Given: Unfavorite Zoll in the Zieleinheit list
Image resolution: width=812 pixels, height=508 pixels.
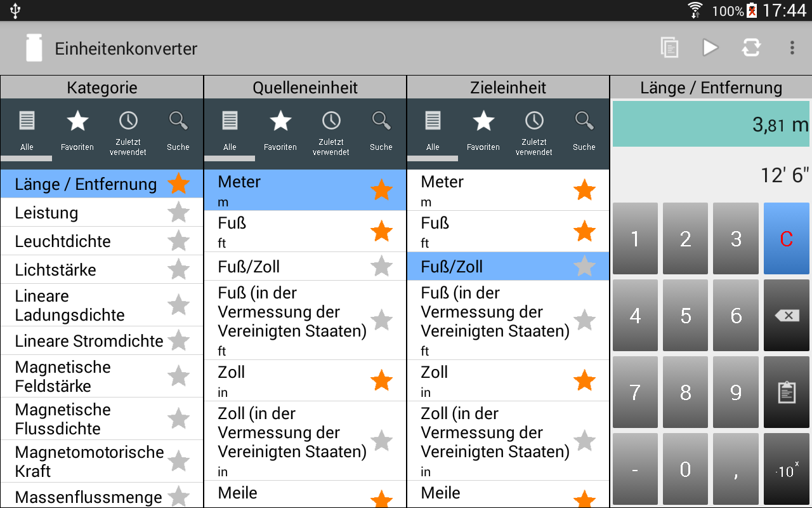Looking at the screenshot, I should 584,381.
